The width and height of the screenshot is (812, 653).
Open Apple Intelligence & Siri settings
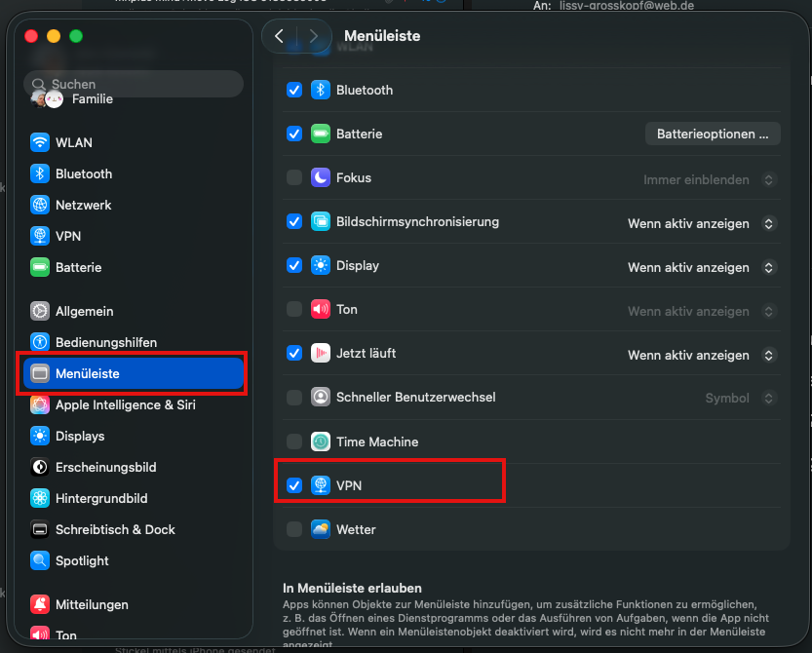125,404
